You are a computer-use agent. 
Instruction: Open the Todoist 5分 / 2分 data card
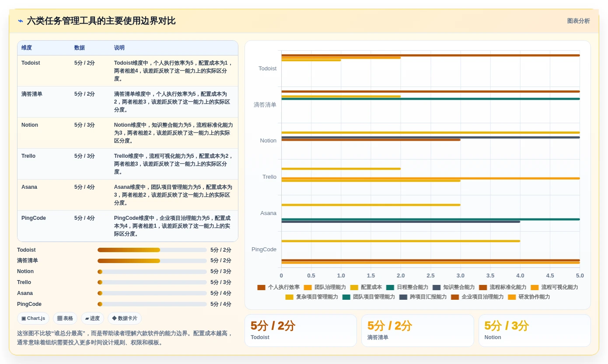[301, 331]
